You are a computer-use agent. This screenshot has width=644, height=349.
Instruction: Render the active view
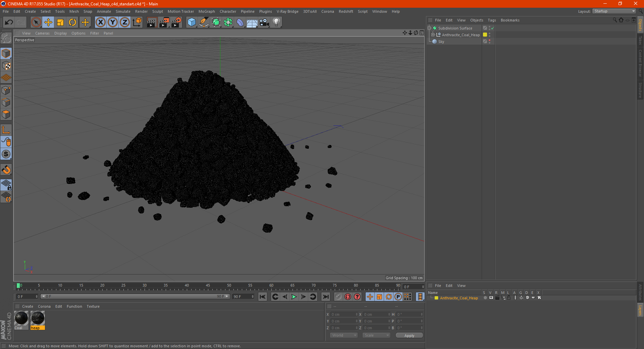152,22
